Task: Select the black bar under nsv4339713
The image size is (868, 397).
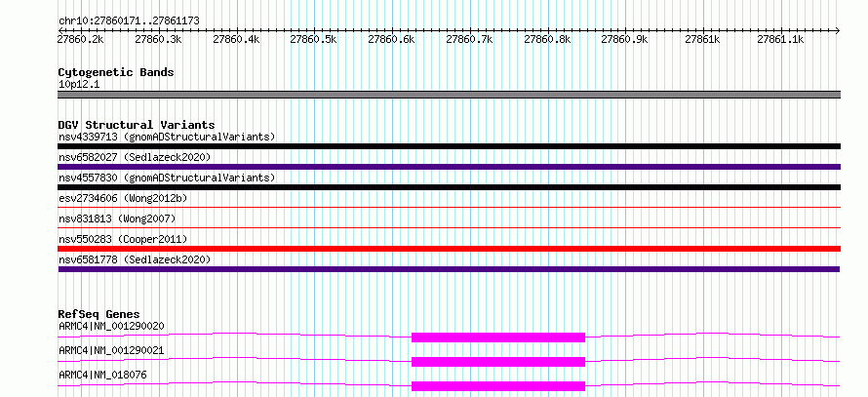Action: pos(450,146)
